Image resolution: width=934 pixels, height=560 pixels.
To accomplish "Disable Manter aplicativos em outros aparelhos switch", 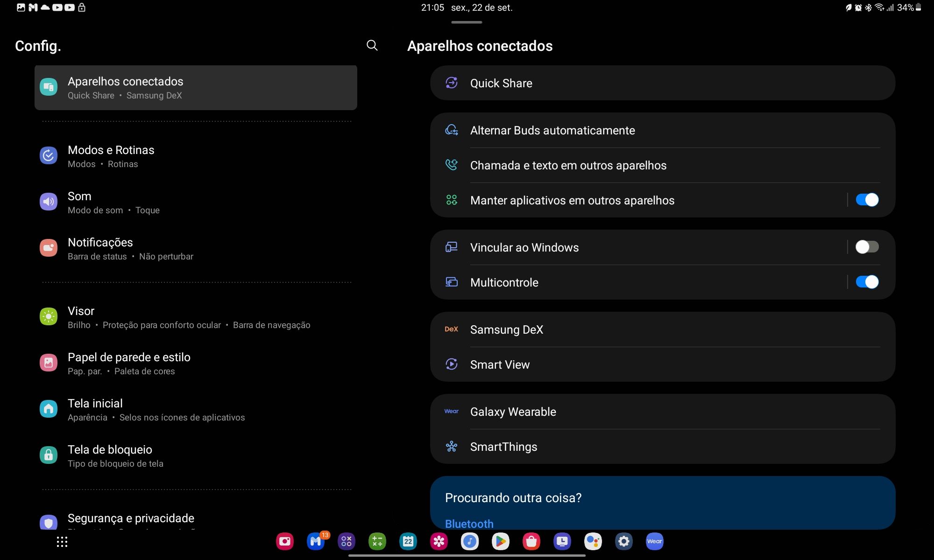I will (867, 200).
